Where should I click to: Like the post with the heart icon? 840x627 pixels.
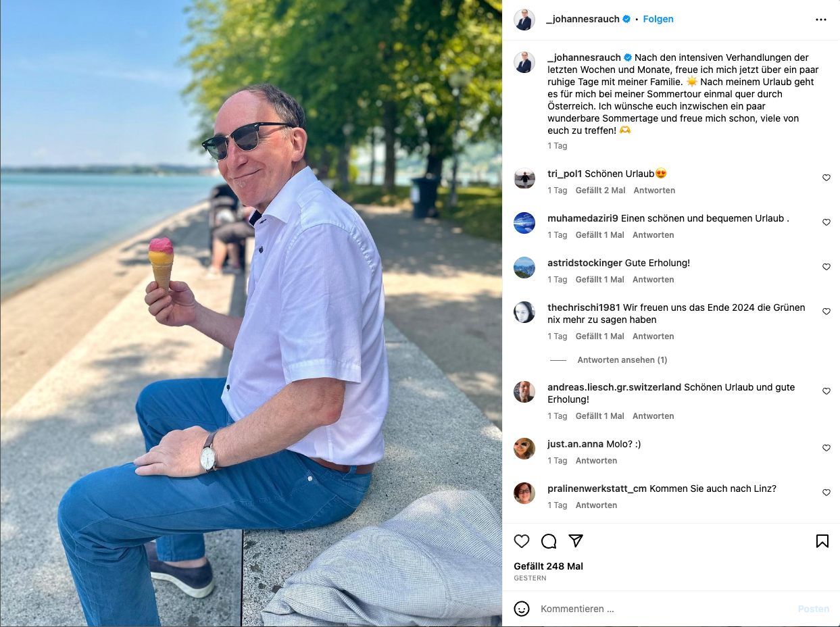click(522, 541)
